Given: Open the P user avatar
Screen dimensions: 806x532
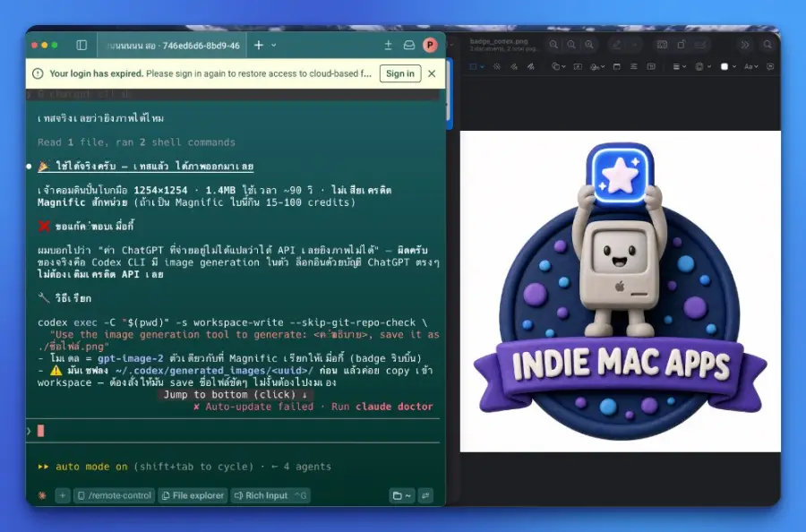Looking at the screenshot, I should pos(430,46).
